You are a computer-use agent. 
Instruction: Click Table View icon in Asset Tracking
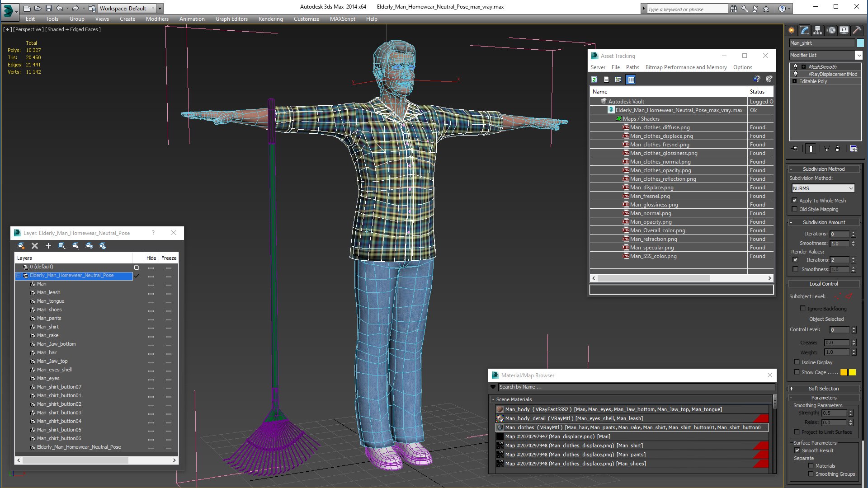click(x=631, y=80)
